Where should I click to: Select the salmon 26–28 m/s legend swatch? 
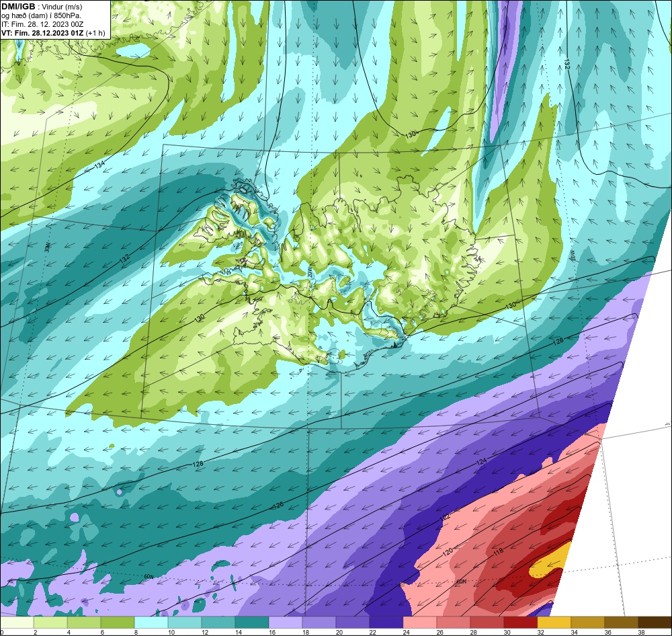tap(453, 623)
